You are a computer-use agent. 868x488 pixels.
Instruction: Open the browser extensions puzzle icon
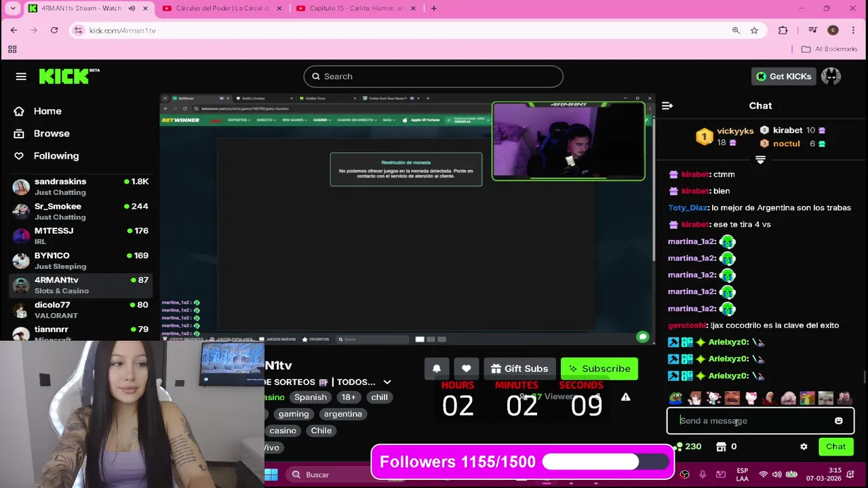(x=783, y=30)
